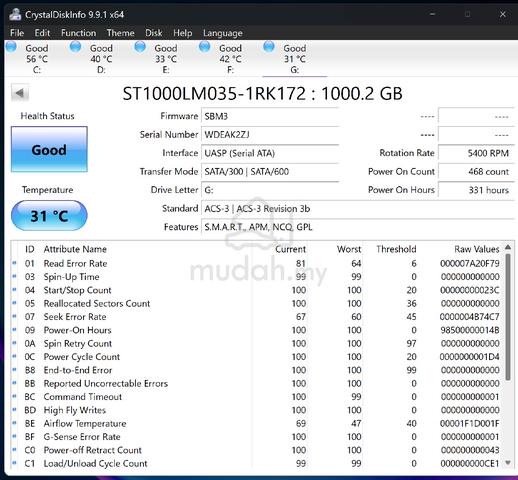Select drive D: blue status orb
Image resolution: width=518 pixels, height=480 pixels.
click(76, 47)
